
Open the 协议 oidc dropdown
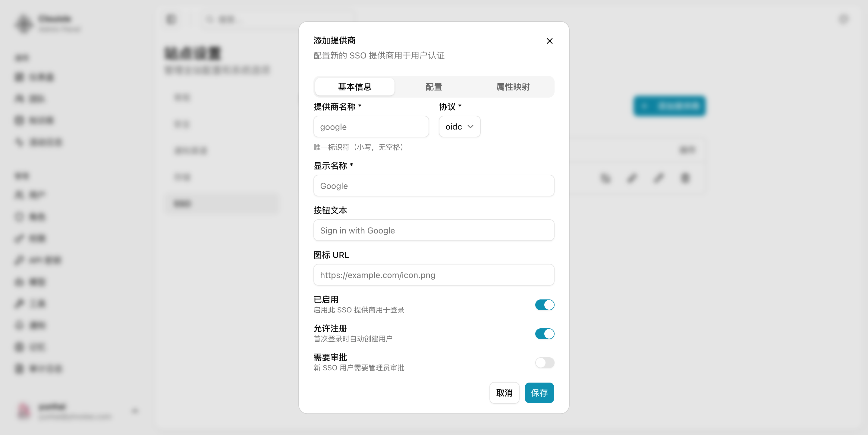point(459,127)
